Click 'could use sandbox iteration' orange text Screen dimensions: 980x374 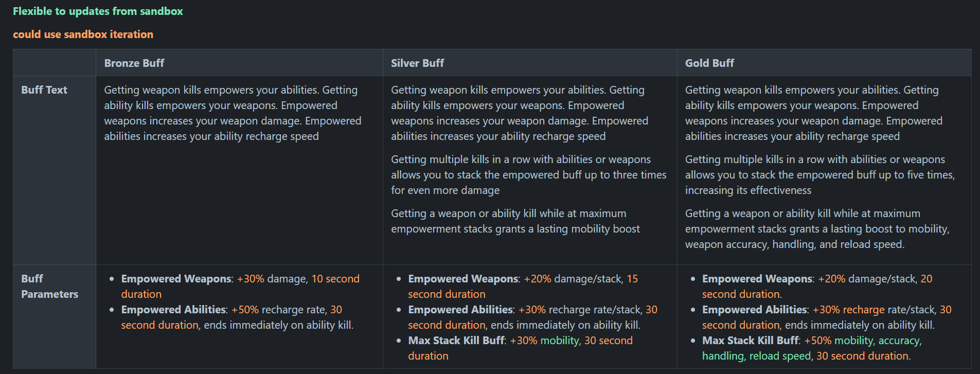pos(83,34)
